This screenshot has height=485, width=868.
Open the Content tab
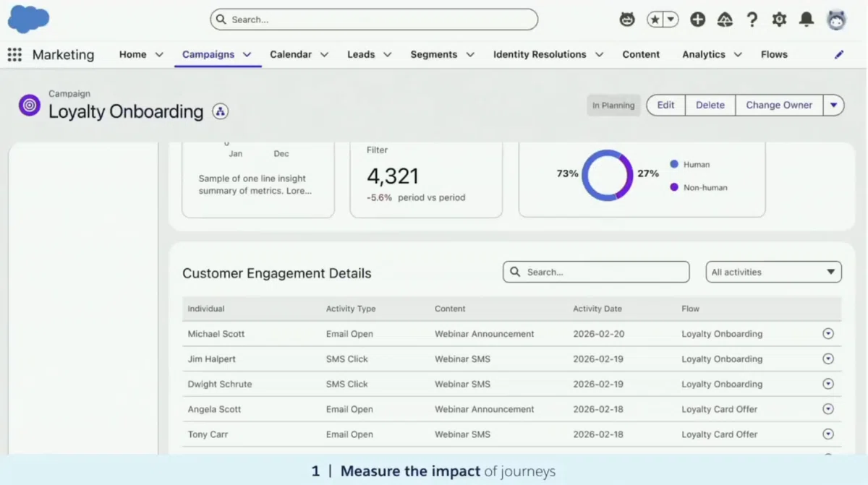click(x=641, y=54)
